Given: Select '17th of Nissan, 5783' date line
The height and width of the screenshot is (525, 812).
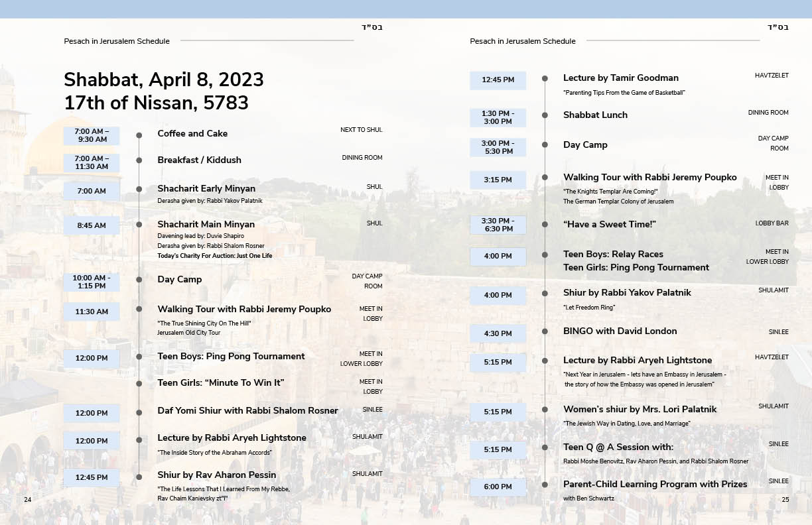Looking at the screenshot, I should pos(156,103).
